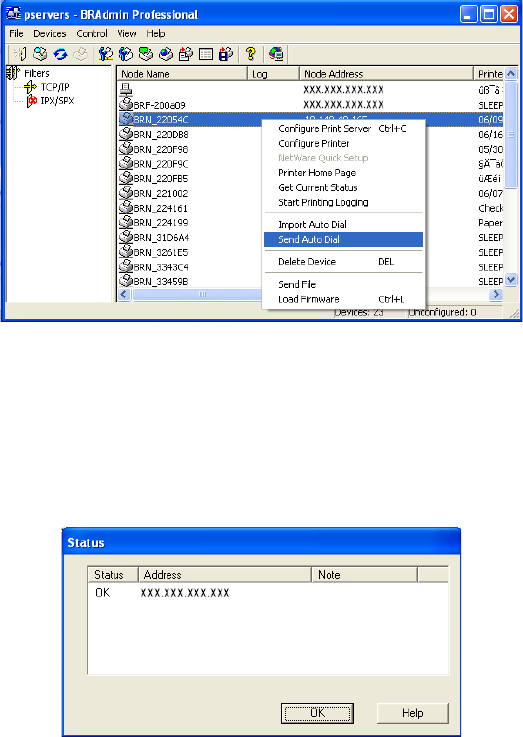
Task: Click the BRN_31D6A4 device icon
Action: (125, 236)
